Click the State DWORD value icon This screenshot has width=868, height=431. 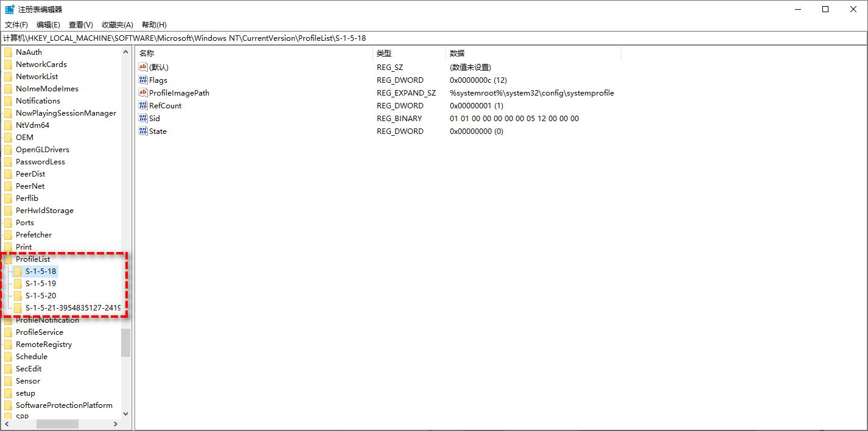tap(144, 131)
